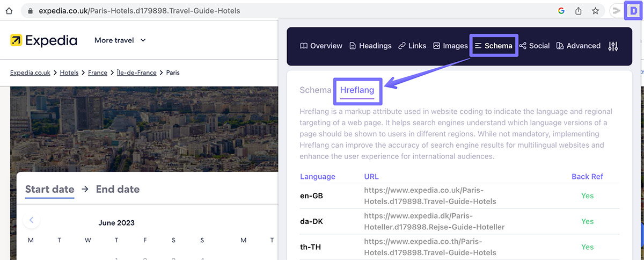Click the Expedia logo
Viewport: 644px width, 260px height.
43,40
